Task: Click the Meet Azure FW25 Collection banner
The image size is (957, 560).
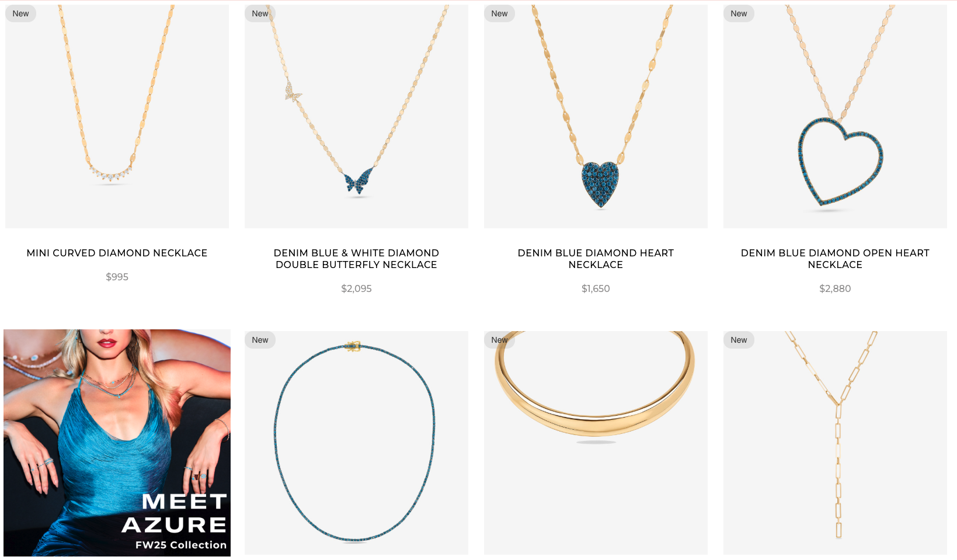Action: [117, 443]
